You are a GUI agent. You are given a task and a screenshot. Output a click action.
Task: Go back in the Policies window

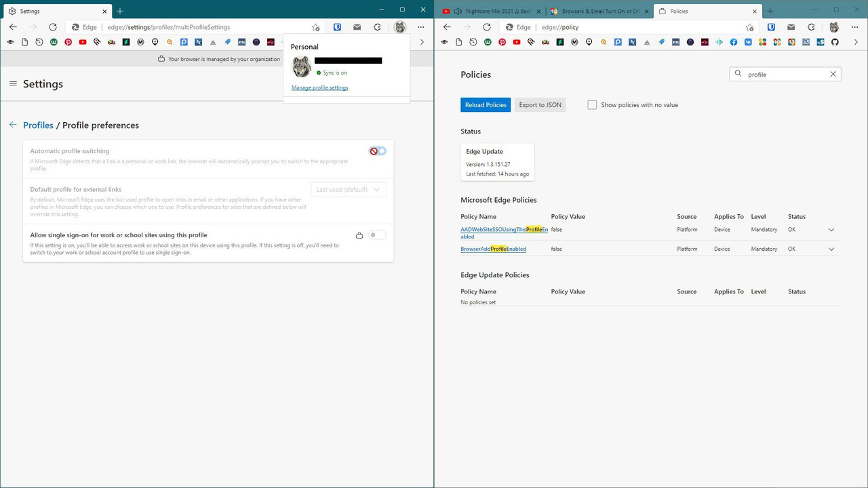tap(447, 27)
